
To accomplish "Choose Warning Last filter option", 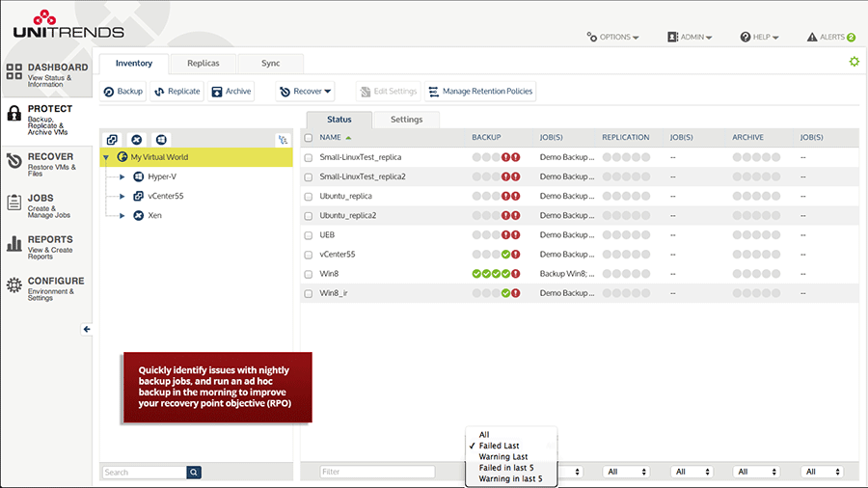I will coord(503,456).
